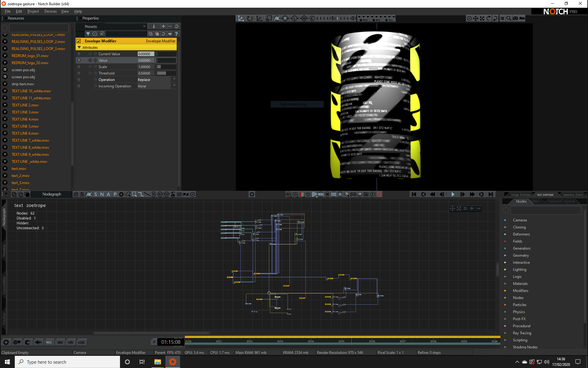Collapse the Attributes section
The height and width of the screenshot is (368, 588).
[79, 48]
